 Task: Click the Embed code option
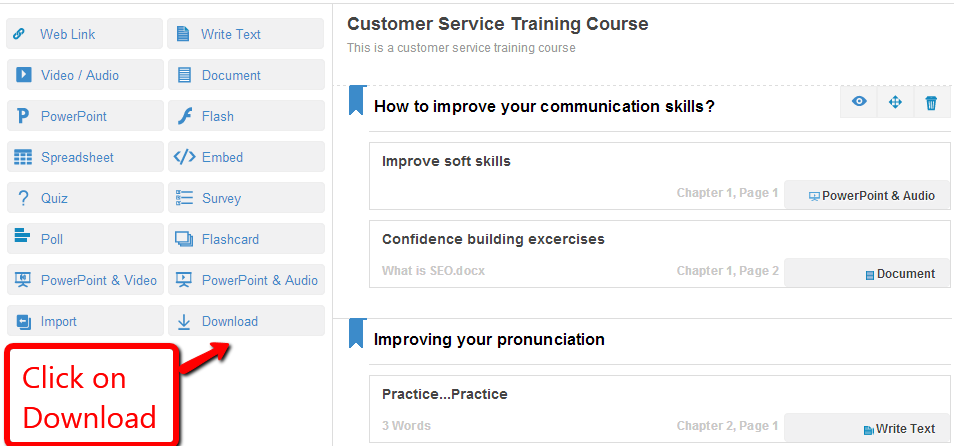(x=245, y=157)
